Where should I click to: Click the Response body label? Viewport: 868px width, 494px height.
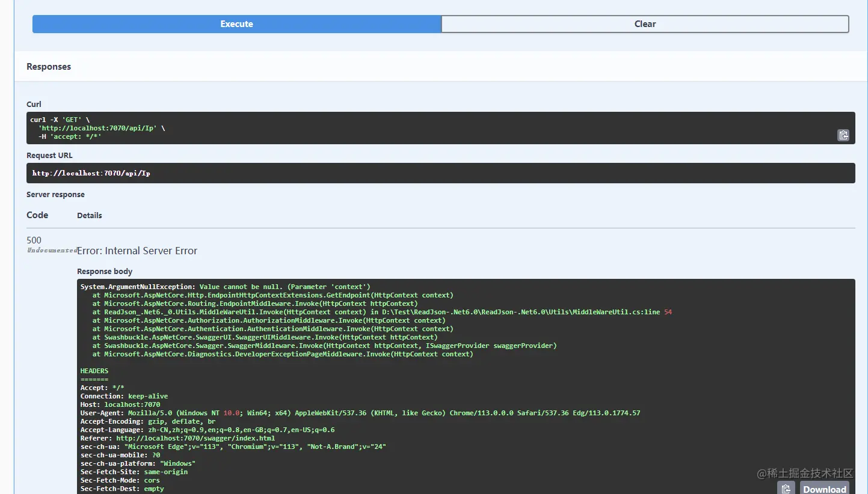(105, 272)
